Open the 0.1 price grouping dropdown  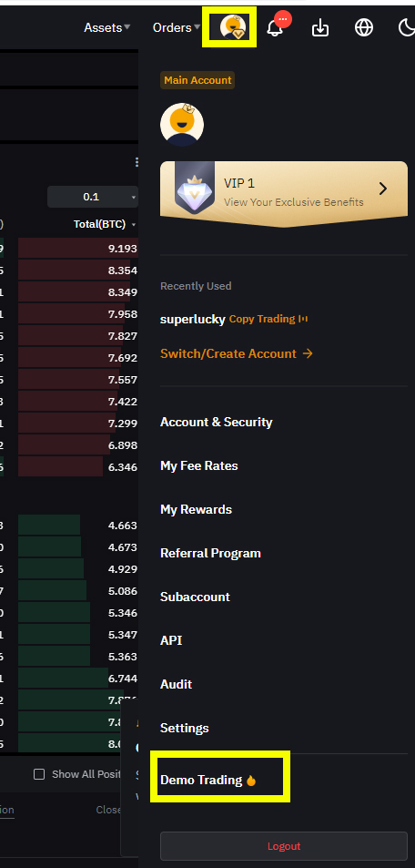point(93,197)
